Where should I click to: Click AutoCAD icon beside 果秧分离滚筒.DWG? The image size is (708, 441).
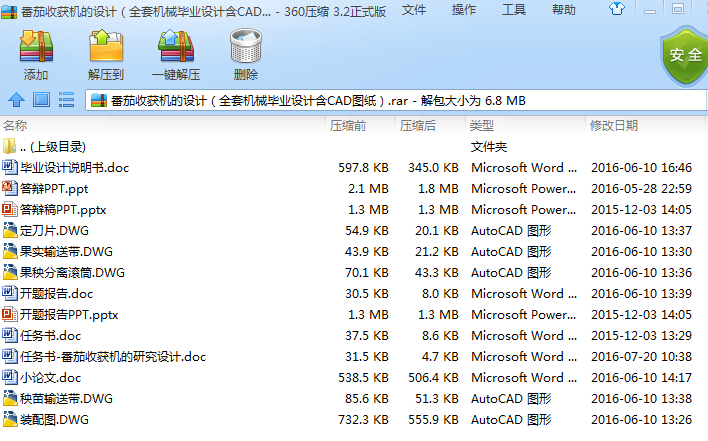[x=9, y=272]
